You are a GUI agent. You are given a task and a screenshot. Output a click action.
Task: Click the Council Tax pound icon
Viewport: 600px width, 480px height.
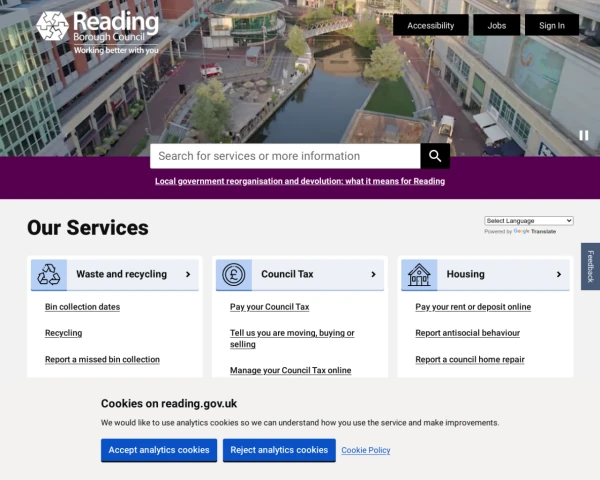pyautogui.click(x=234, y=274)
